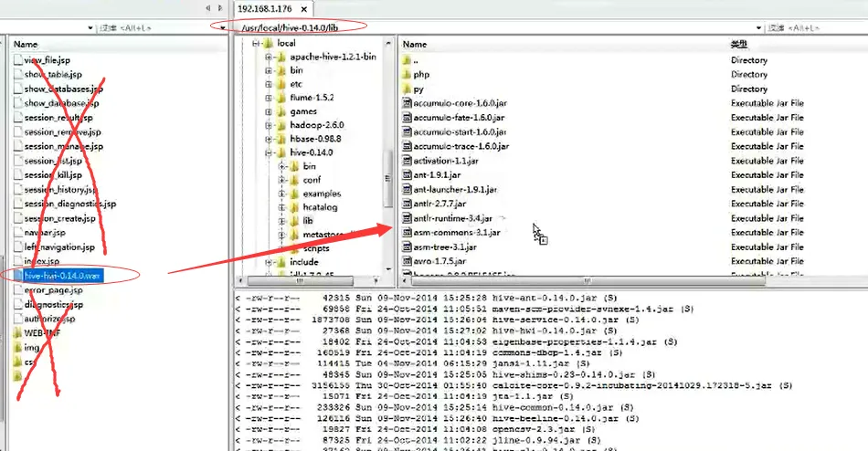This screenshot has width=868, height=451.
Task: Sort remote list by 类型 column header
Action: [738, 44]
